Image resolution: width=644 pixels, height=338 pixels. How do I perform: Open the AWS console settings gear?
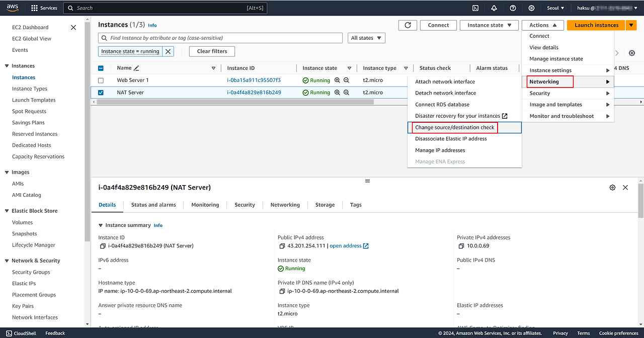532,8
